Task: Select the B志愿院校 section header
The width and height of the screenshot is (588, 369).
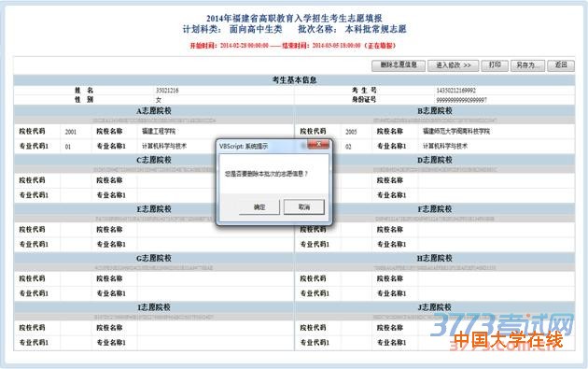Action: [x=435, y=111]
